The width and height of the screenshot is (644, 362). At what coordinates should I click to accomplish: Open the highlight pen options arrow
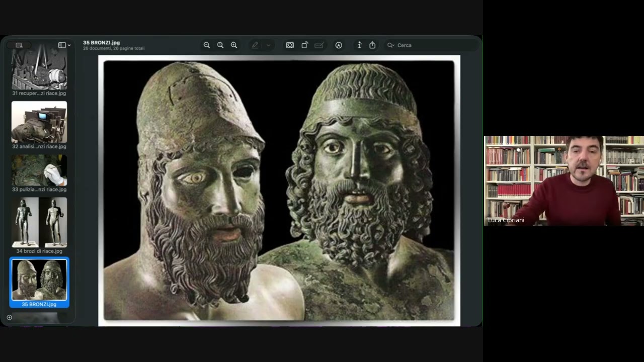268,45
